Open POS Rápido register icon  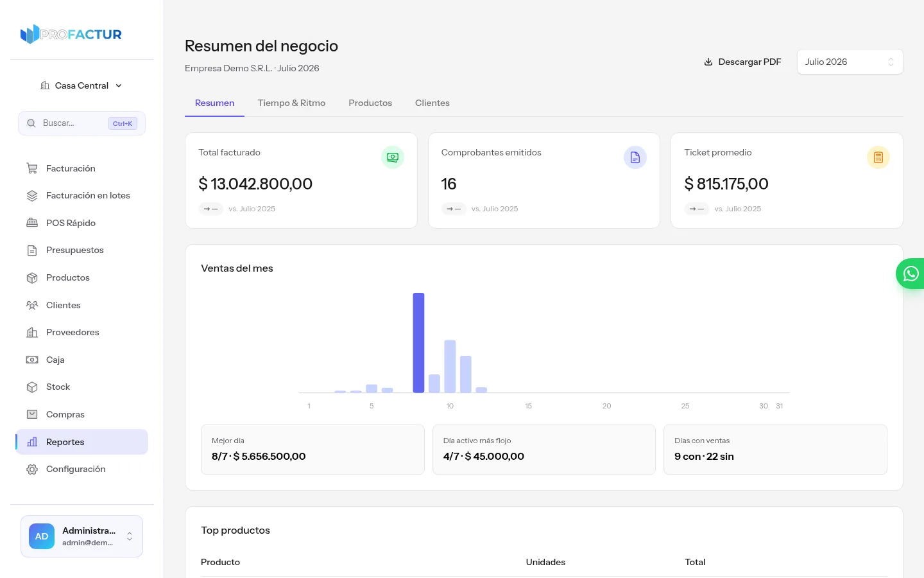[x=32, y=223]
